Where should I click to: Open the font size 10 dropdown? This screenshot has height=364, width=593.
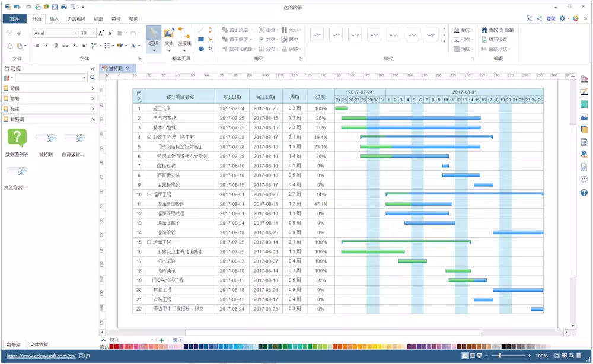click(93, 33)
